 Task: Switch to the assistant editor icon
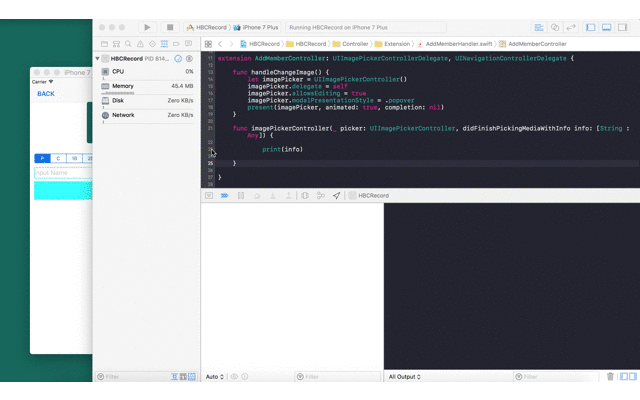click(x=555, y=28)
